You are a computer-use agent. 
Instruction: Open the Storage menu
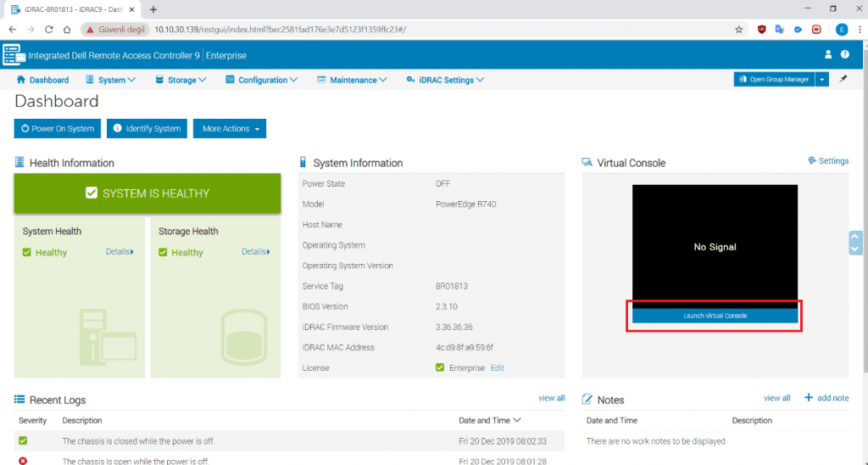tap(181, 80)
